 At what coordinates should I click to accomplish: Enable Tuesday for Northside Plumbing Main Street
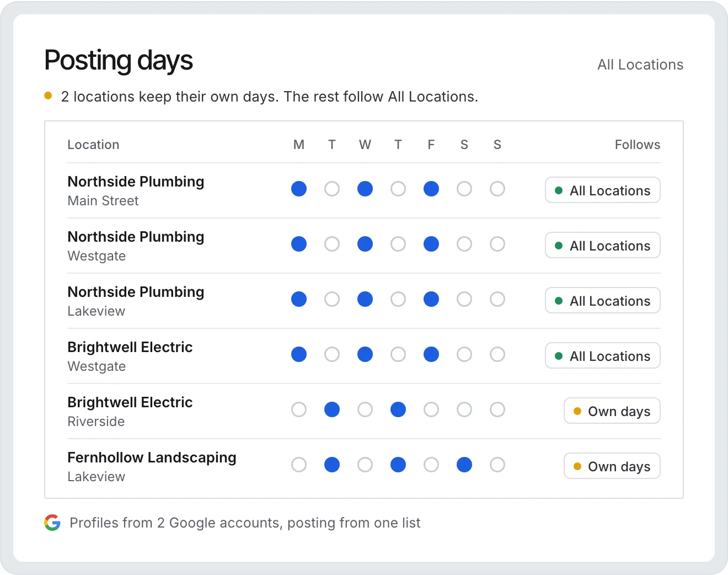332,189
